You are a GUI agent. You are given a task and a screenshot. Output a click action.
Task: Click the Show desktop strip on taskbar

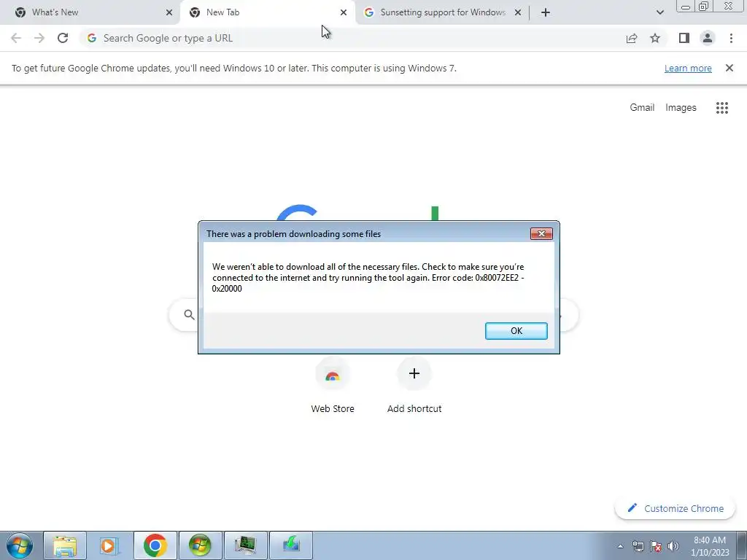click(x=742, y=545)
